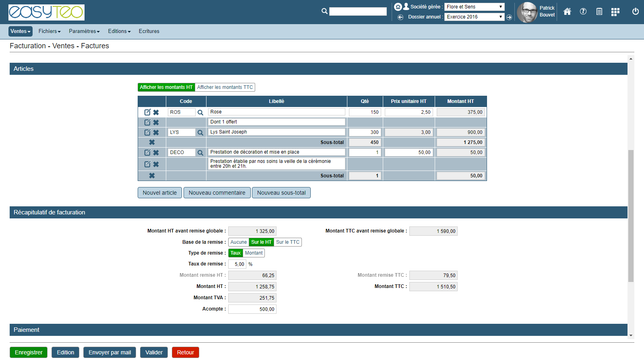Delete the Rose article row
Screen dimensions: 644x362
click(x=156, y=113)
